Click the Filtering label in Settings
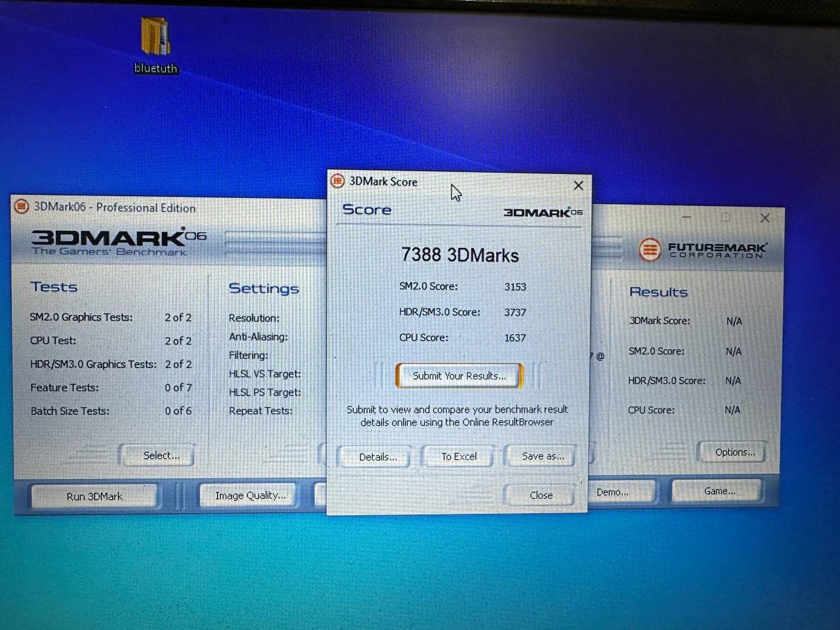The height and width of the screenshot is (630, 840). (x=248, y=355)
